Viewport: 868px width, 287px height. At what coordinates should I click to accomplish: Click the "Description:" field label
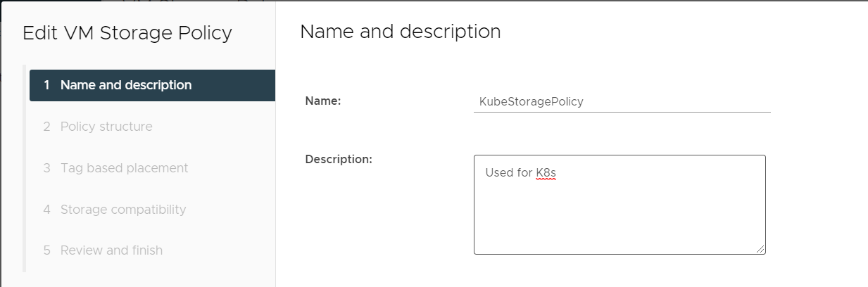click(339, 159)
